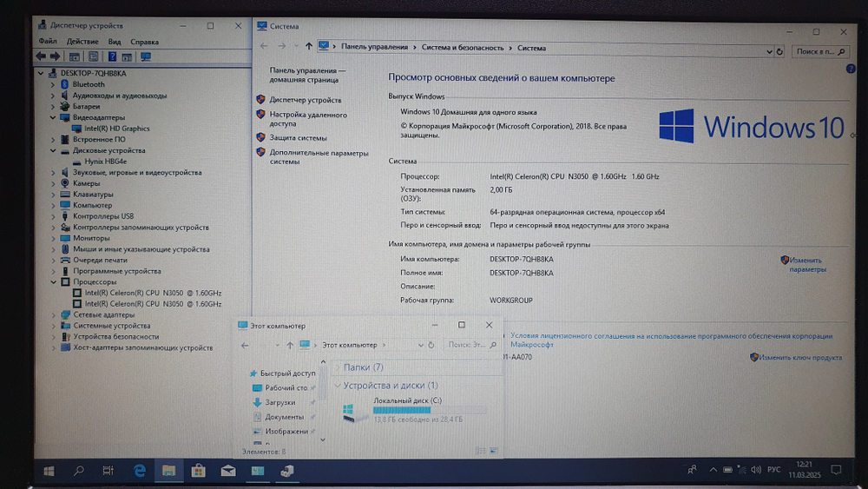This screenshot has width=868, height=489.
Task: Open Файл menu in Device Manager
Action: point(48,42)
